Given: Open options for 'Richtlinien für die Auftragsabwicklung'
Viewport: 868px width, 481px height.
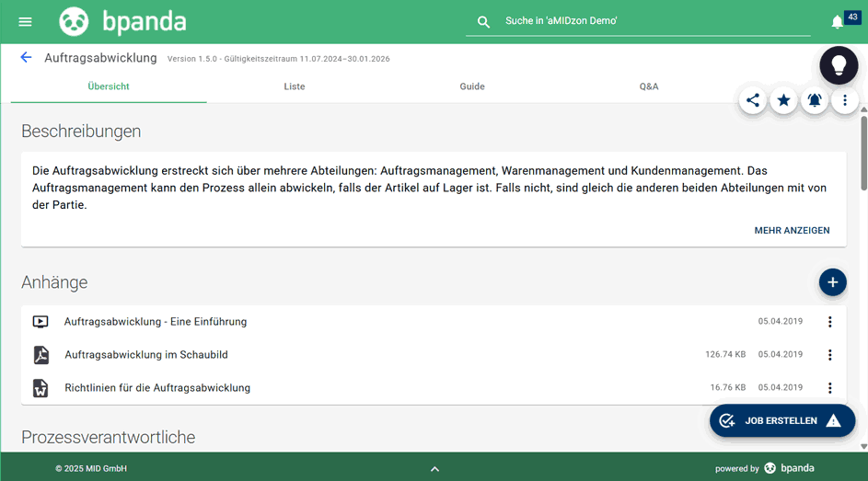Looking at the screenshot, I should point(830,388).
